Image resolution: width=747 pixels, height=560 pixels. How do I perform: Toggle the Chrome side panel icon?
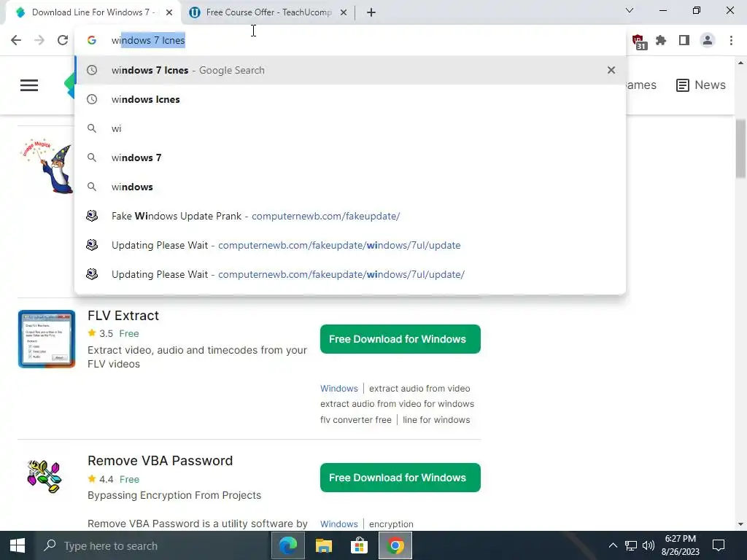(684, 41)
